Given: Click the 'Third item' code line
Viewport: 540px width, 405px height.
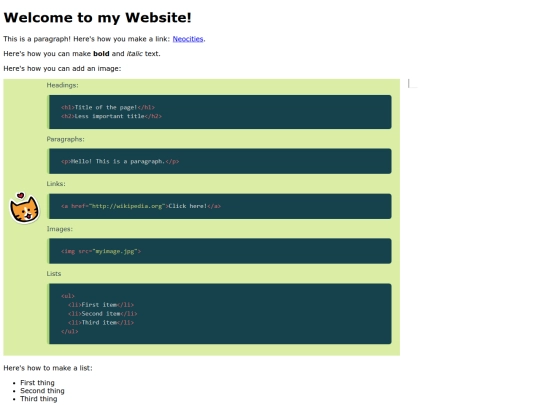Looking at the screenshot, I should click(x=101, y=323).
